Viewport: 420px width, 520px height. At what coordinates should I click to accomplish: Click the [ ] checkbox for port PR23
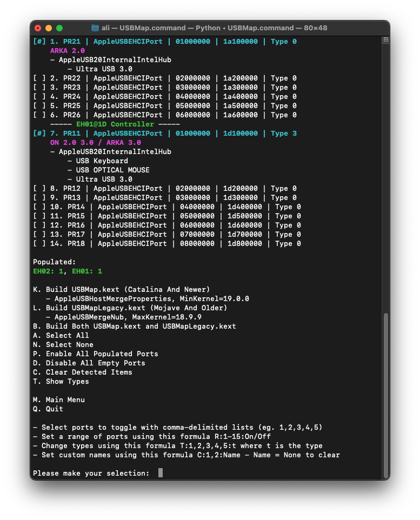click(x=39, y=88)
